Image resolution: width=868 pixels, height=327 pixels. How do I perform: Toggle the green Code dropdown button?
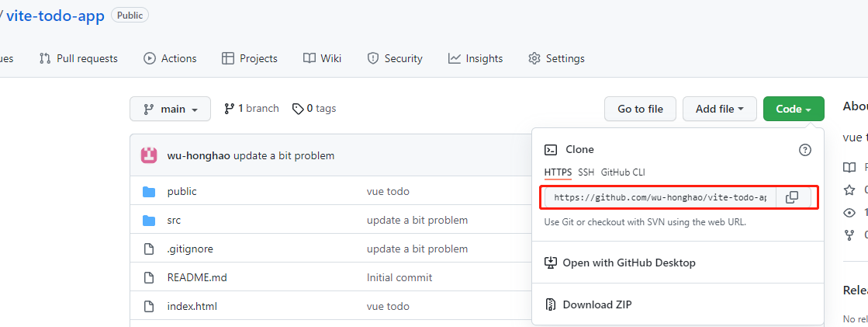tap(794, 110)
